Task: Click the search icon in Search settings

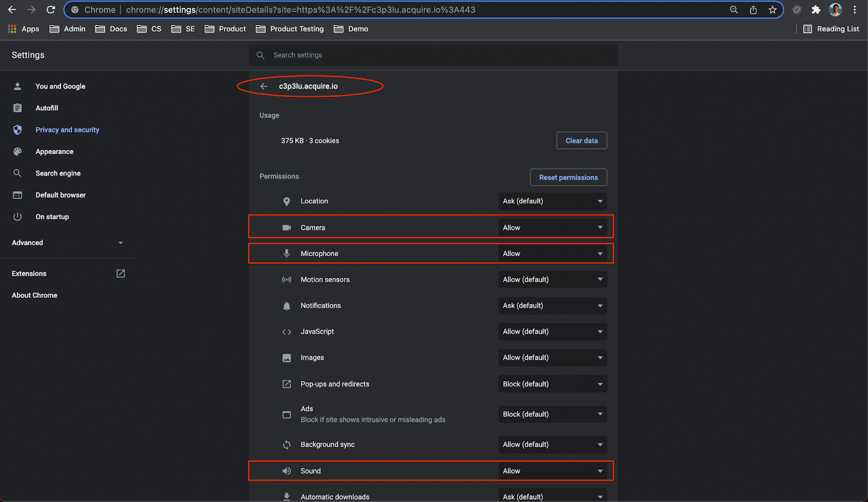Action: tap(260, 55)
